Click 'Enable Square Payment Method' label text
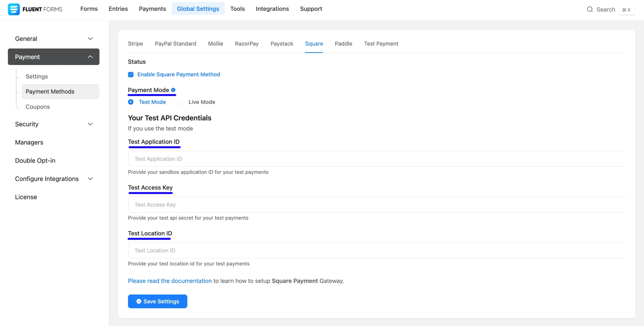 tap(179, 74)
